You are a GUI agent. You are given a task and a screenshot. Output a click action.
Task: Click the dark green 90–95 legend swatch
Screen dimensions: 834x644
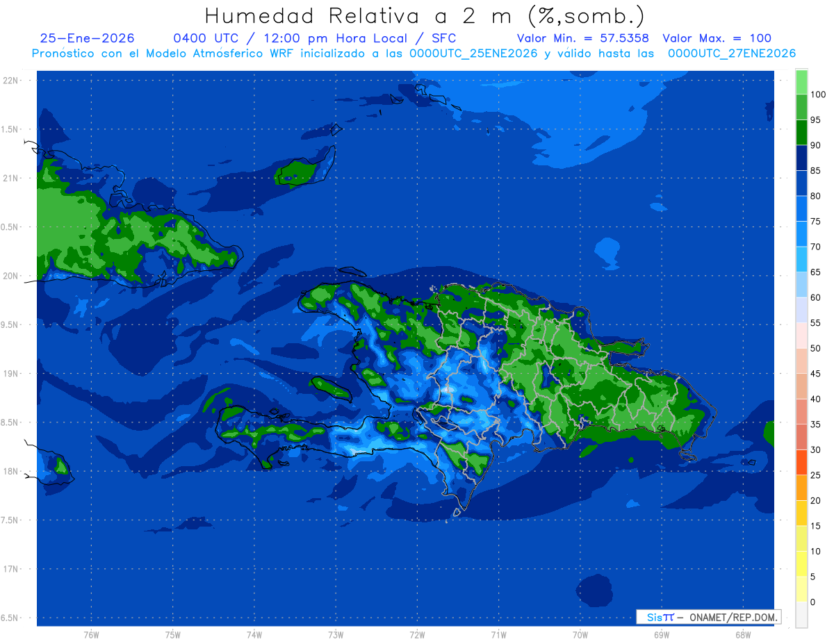[x=801, y=133]
